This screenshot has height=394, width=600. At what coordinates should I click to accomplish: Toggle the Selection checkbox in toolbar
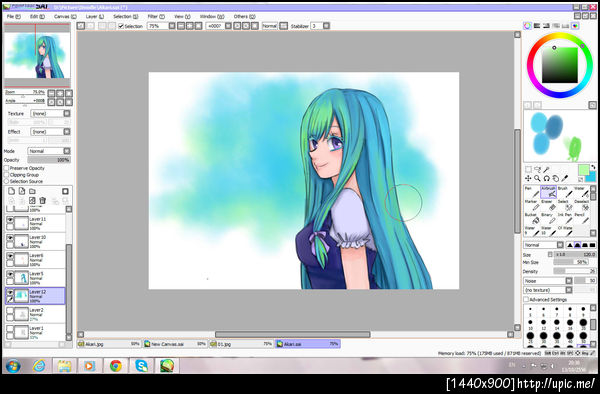(x=121, y=26)
